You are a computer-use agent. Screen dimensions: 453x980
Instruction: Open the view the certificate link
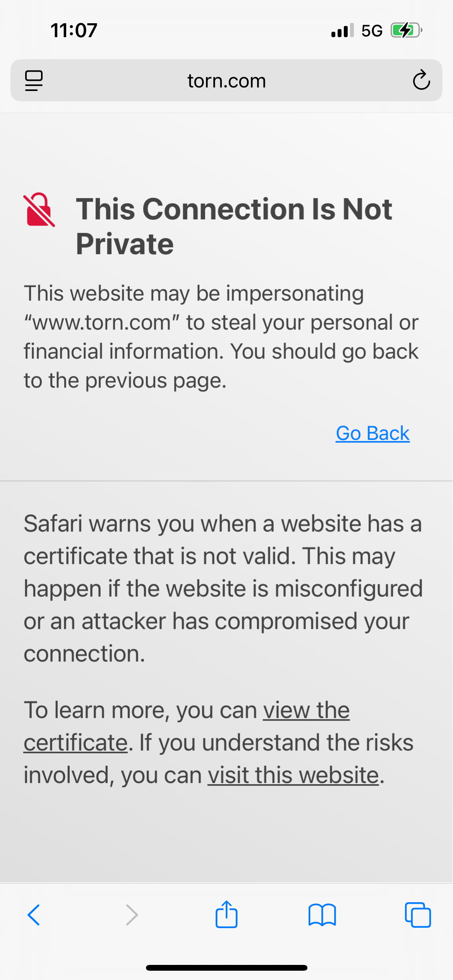point(187,726)
